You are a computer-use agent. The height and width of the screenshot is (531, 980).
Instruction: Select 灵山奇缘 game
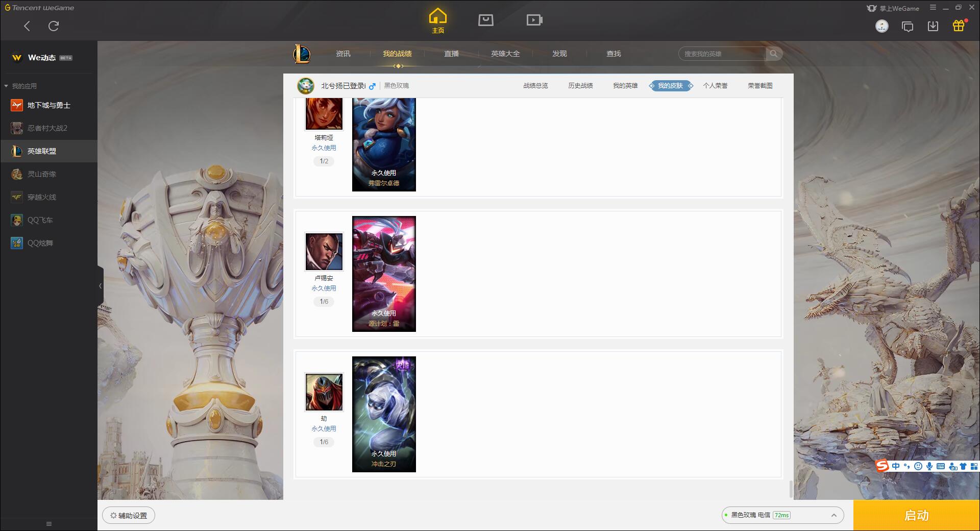coord(48,174)
